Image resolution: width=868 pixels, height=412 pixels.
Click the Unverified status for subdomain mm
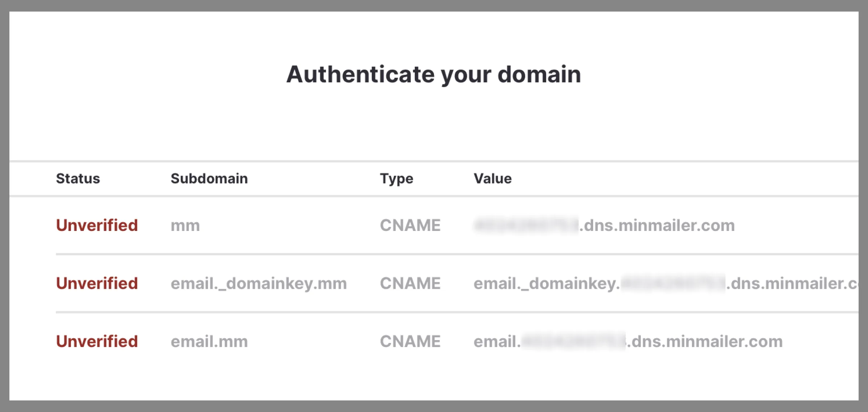pos(97,225)
